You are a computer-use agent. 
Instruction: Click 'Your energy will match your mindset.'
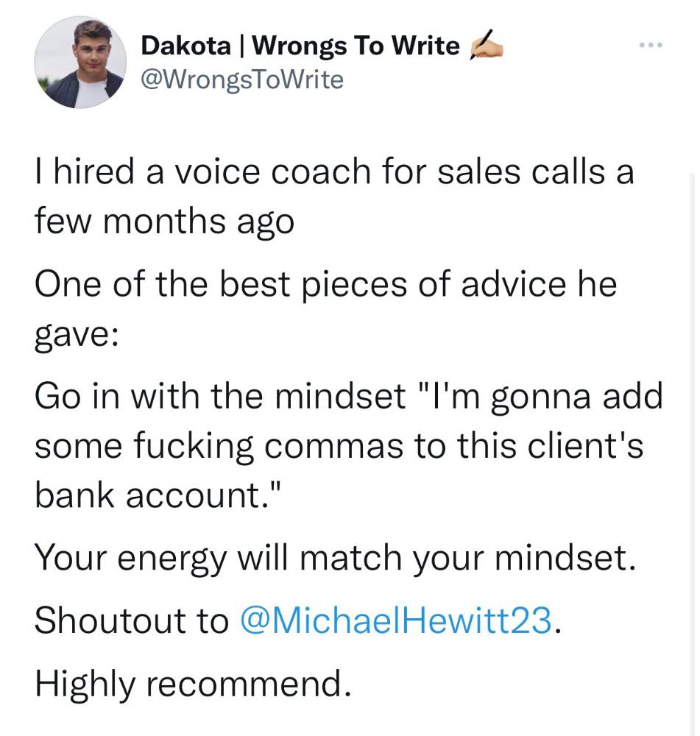pyautogui.click(x=336, y=559)
